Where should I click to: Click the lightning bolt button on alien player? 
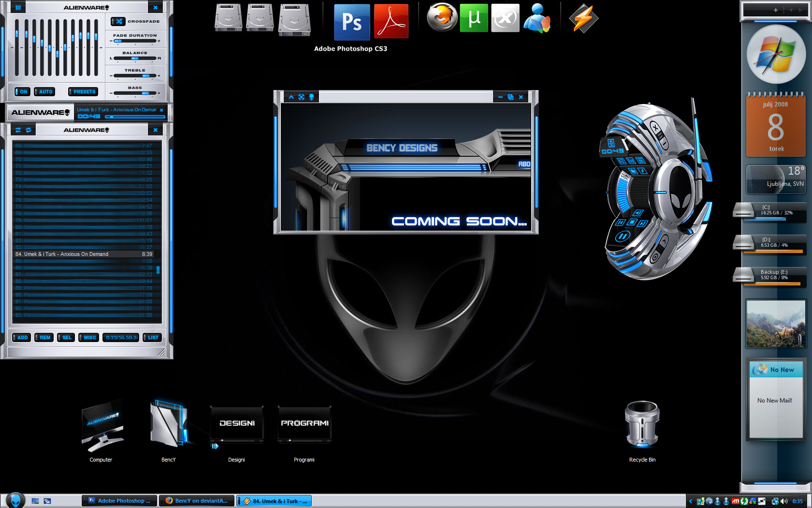click(643, 170)
